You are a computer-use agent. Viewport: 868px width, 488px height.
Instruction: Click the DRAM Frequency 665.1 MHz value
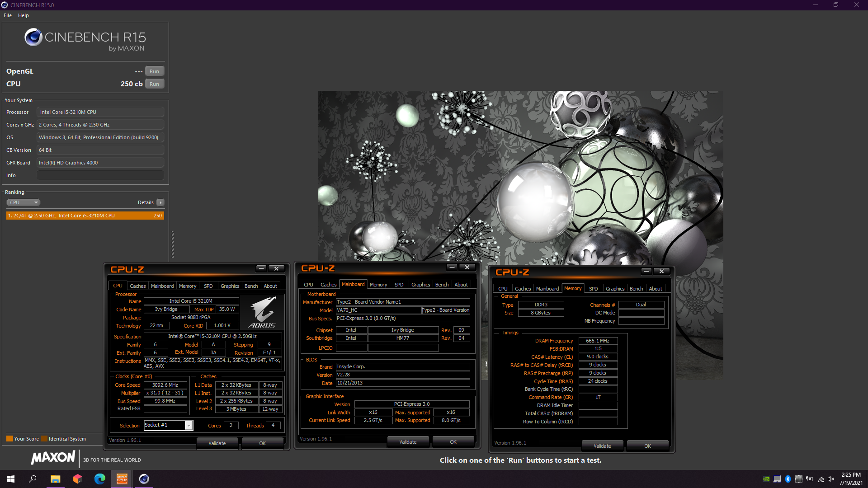(x=598, y=341)
